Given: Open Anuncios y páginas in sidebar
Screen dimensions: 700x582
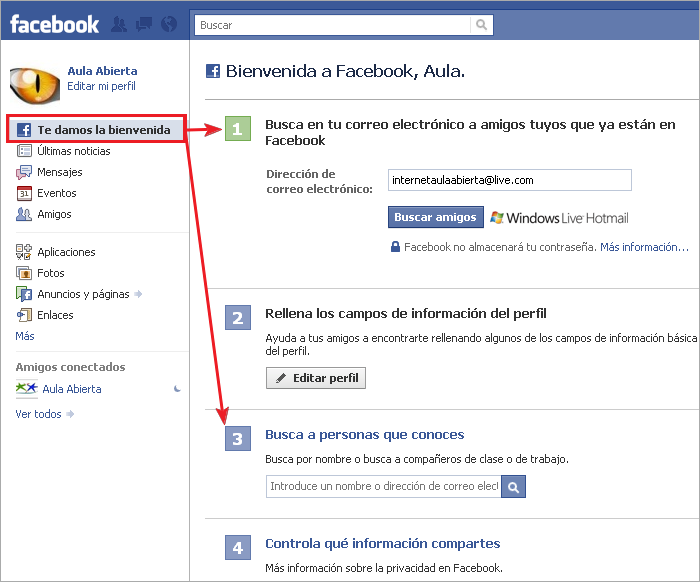Looking at the screenshot, I should click(83, 294).
